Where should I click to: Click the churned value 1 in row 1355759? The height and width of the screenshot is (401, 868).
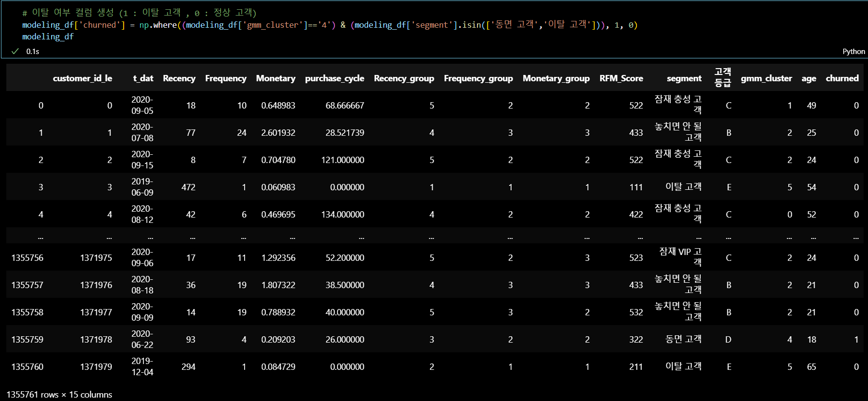click(x=856, y=340)
